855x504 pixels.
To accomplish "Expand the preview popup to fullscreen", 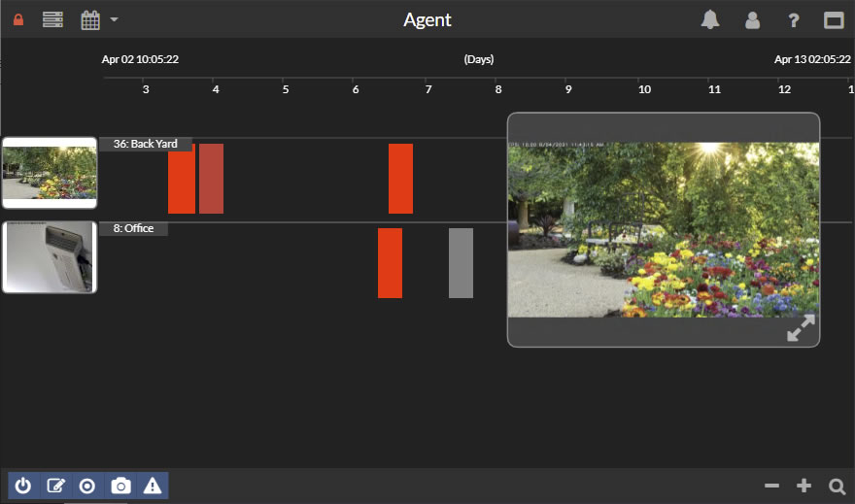I will pos(801,328).
